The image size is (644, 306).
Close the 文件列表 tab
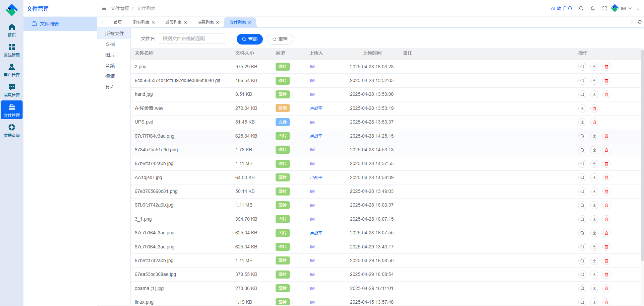[x=250, y=22]
